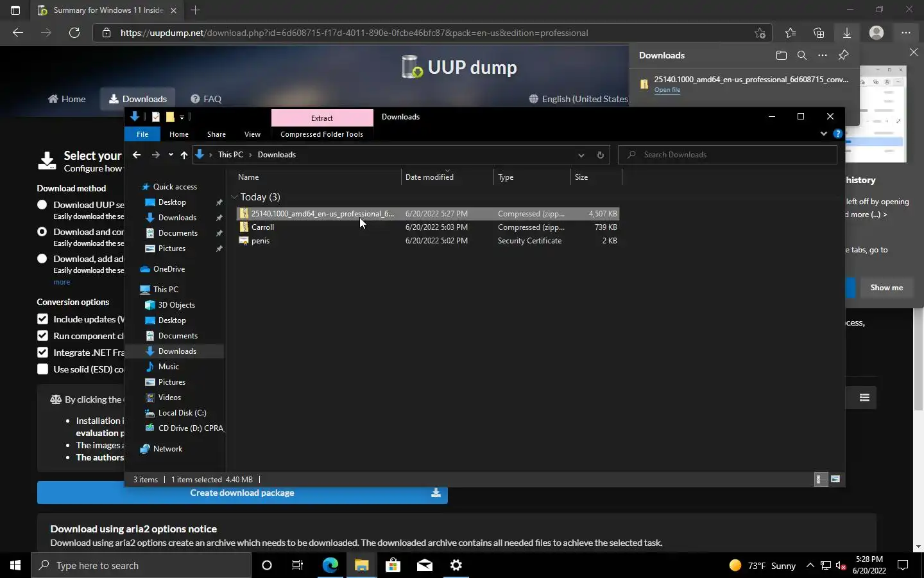Select Local Disk (C:) in navigation pane
This screenshot has height=578, width=924.
point(182,413)
